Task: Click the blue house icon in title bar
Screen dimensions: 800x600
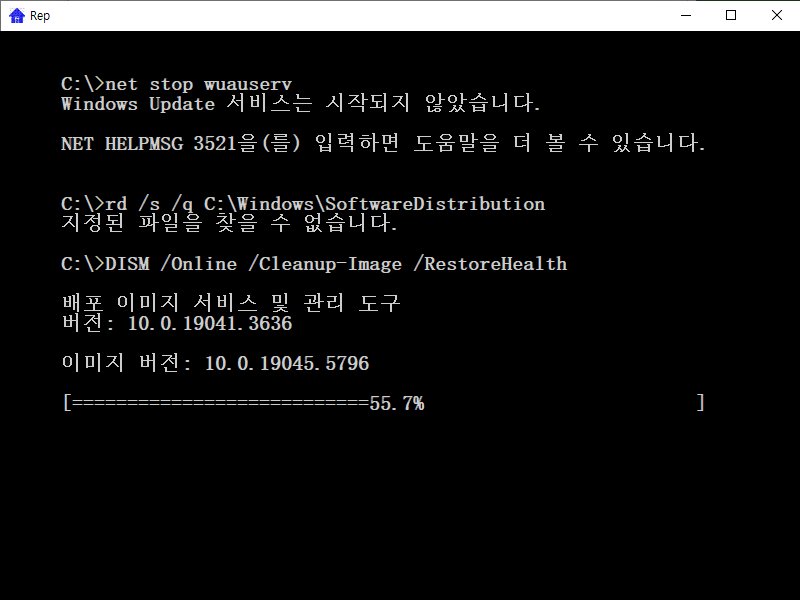Action: (x=17, y=15)
